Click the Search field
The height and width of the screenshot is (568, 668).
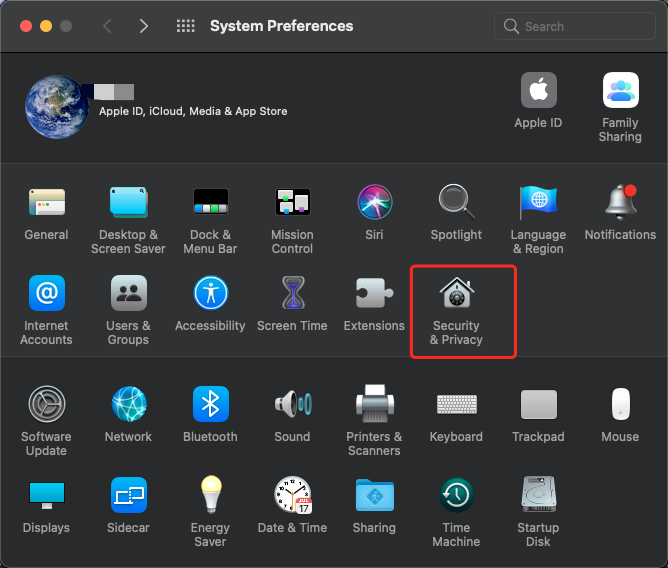click(x=575, y=26)
